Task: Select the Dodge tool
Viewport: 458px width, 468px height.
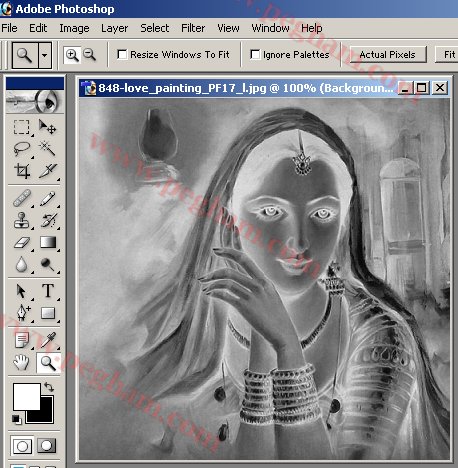Action: click(x=47, y=264)
